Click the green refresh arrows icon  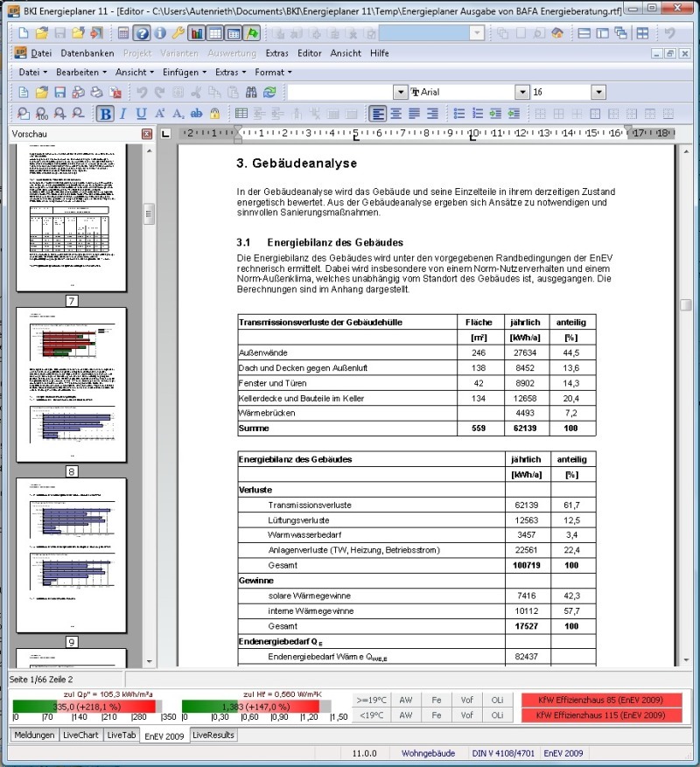click(x=269, y=92)
